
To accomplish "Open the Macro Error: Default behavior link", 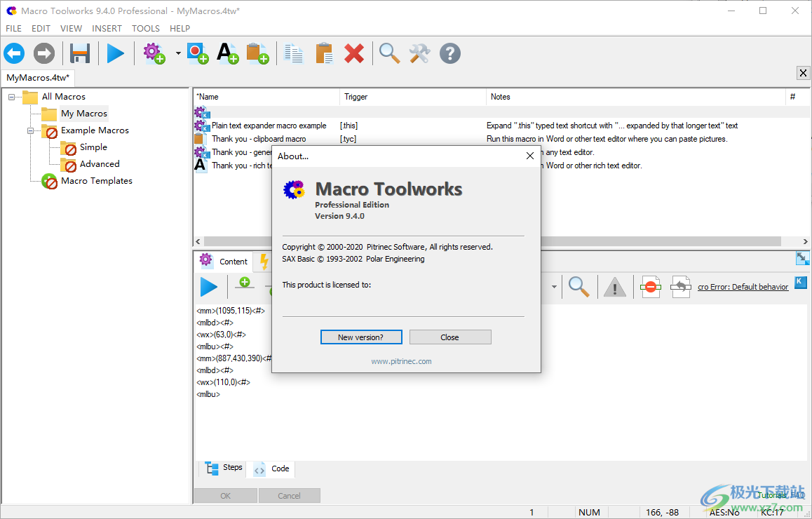I will pyautogui.click(x=743, y=287).
